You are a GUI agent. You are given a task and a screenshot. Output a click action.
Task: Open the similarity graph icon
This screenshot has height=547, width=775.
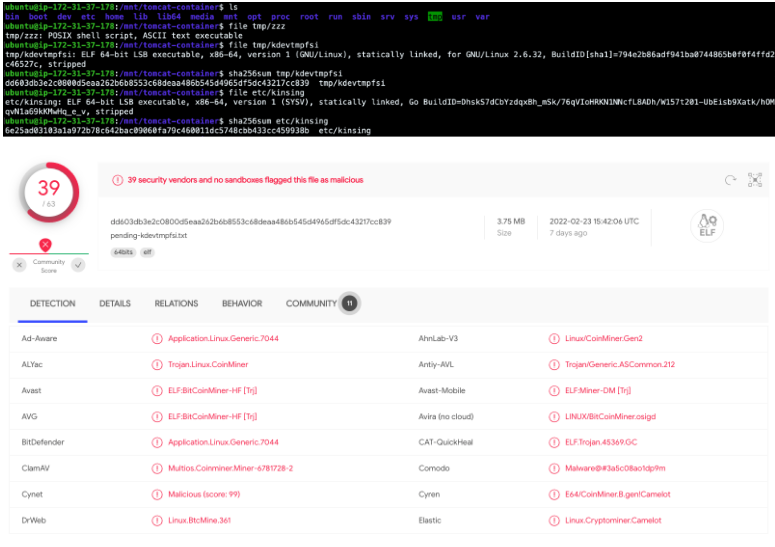[755, 180]
